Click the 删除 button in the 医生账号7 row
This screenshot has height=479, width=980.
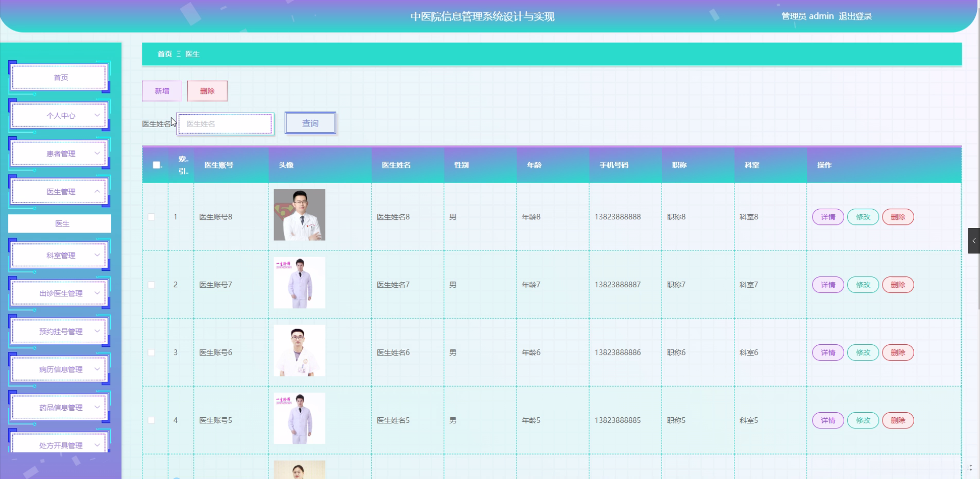[898, 285]
